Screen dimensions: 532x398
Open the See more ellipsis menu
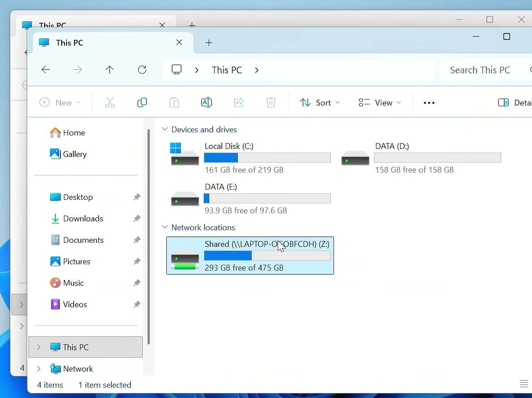pyautogui.click(x=429, y=103)
